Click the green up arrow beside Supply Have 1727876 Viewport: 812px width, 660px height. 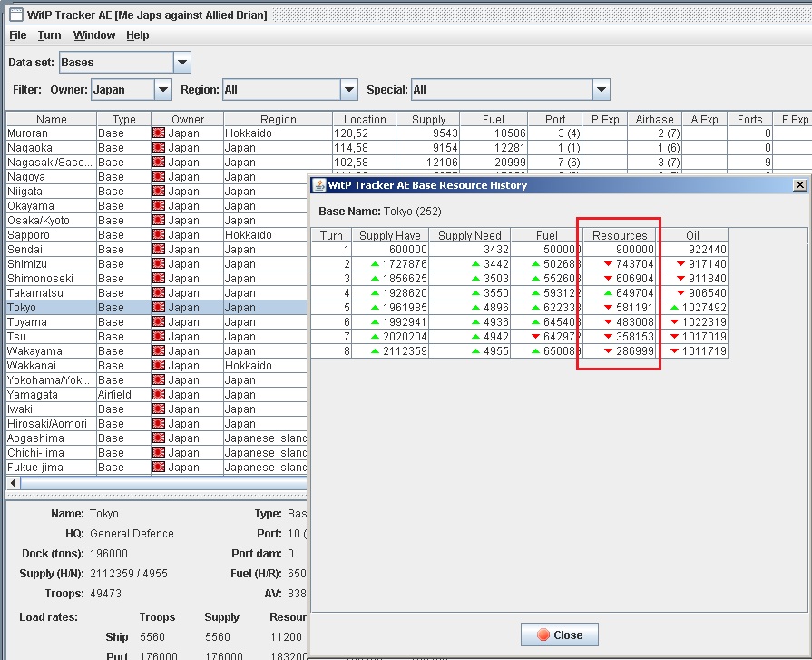click(375, 263)
